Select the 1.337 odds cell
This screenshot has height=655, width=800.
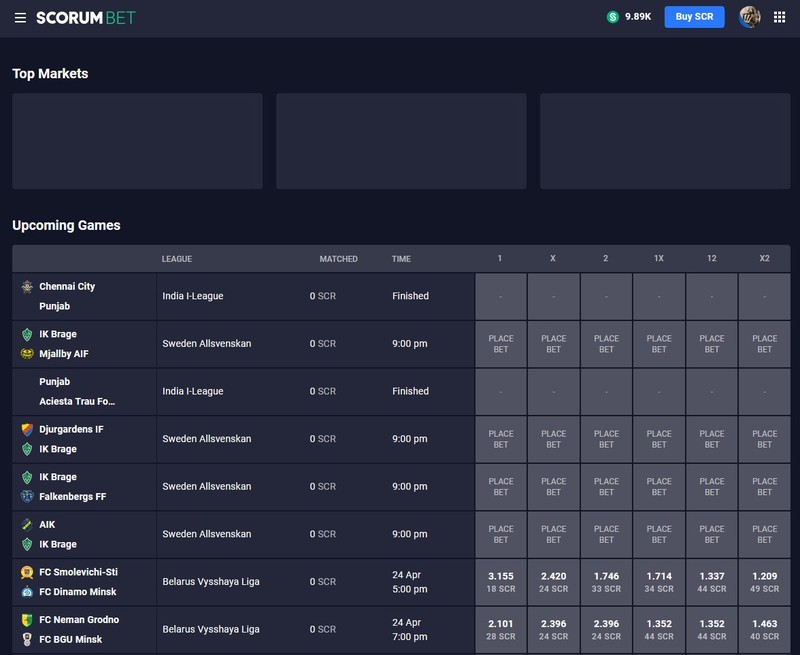click(712, 582)
